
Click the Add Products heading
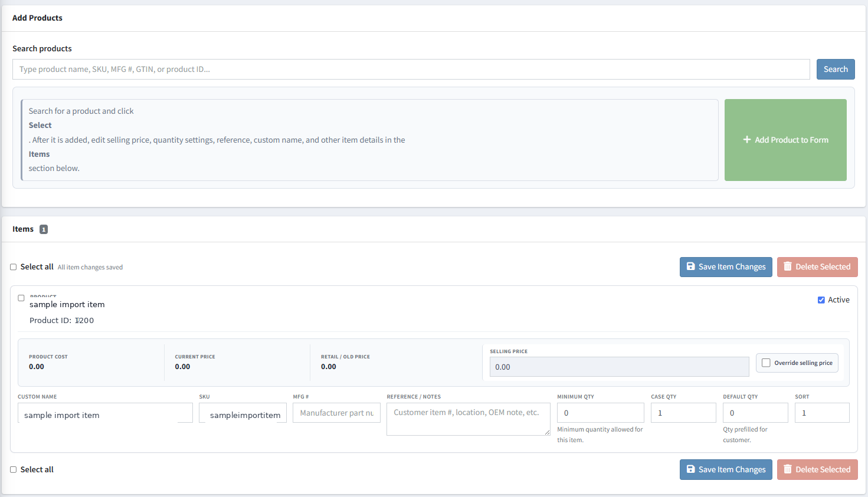pos(37,18)
